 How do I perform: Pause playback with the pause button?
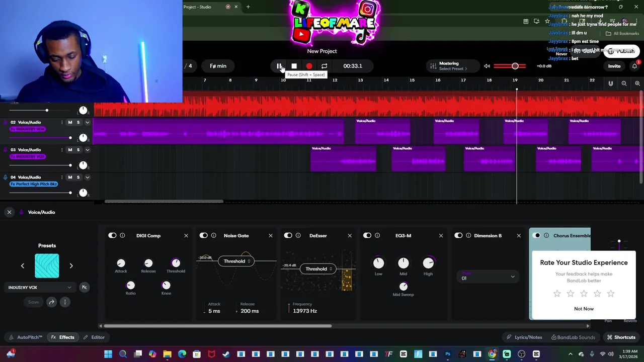[x=279, y=66]
